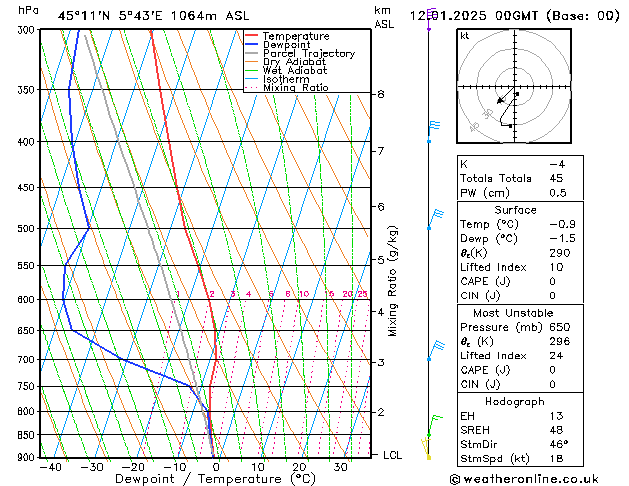Click the 8 km altitude tick label
This screenshot has height=486, width=629.
tap(381, 94)
